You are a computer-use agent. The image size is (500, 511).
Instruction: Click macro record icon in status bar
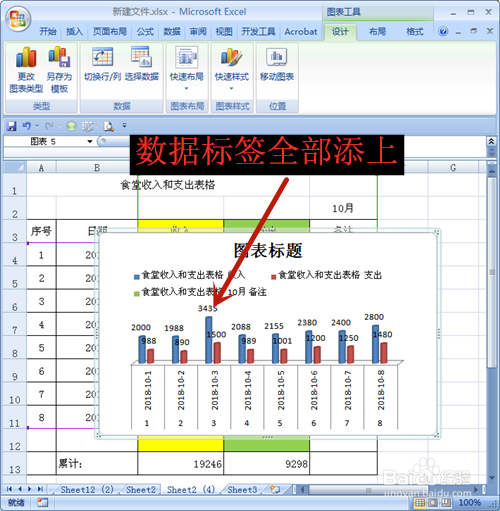(x=42, y=502)
